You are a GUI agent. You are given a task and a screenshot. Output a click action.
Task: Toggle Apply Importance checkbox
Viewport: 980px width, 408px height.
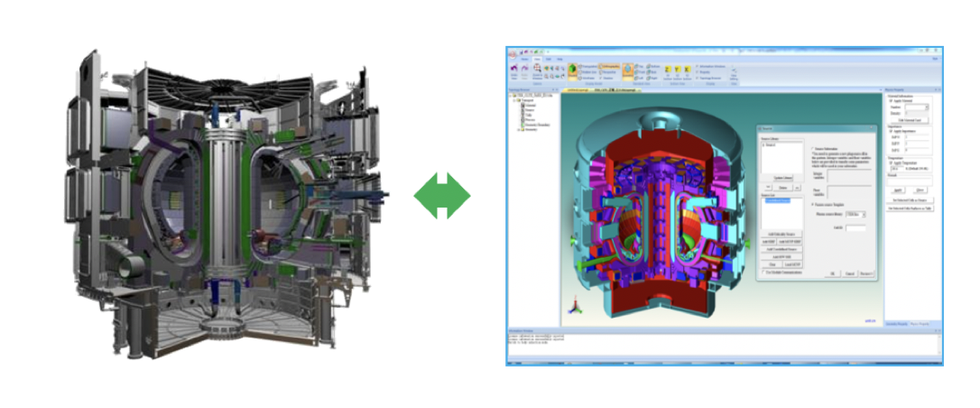click(892, 131)
